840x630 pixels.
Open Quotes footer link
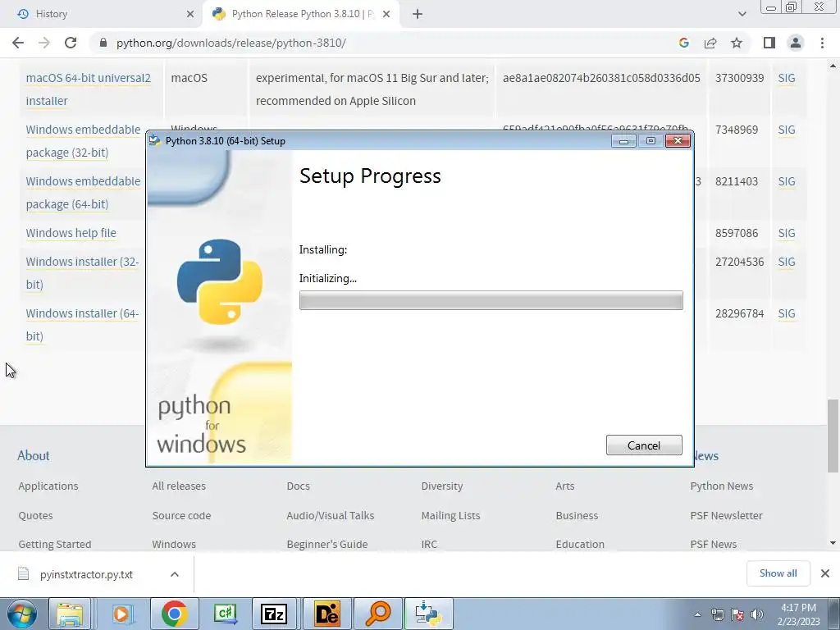(35, 516)
